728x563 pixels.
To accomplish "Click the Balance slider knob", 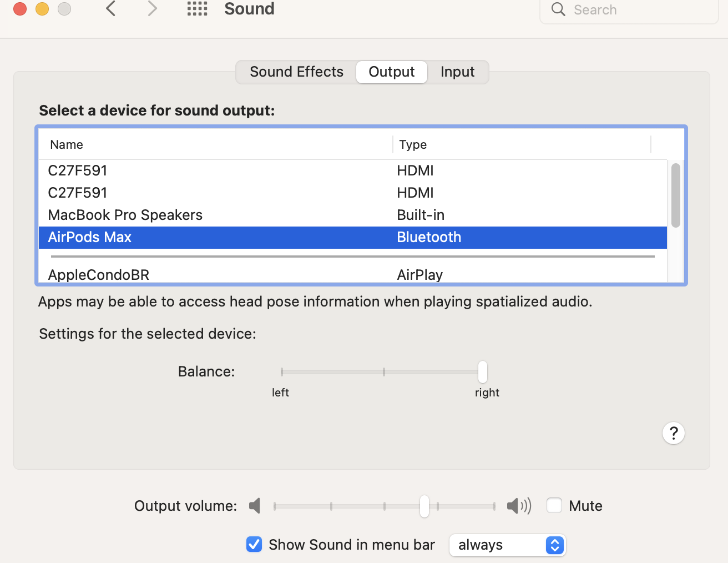I will point(483,372).
